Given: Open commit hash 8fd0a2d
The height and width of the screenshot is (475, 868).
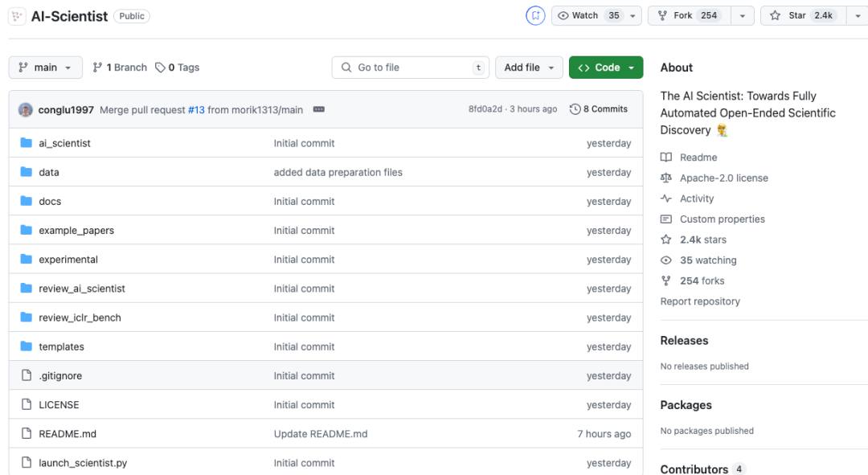Looking at the screenshot, I should pos(485,109).
